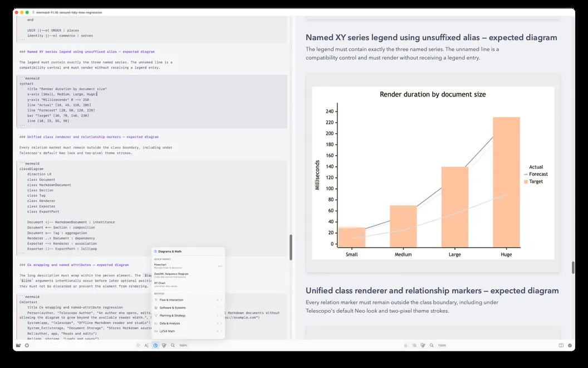
Task: Click the 'Unified class renderer' markdown heading in editor
Action: tap(92, 137)
